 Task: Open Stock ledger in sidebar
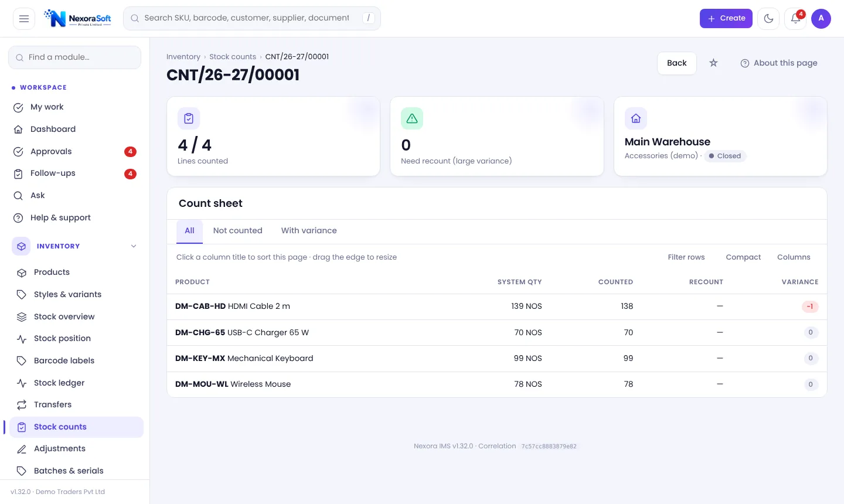76,383
